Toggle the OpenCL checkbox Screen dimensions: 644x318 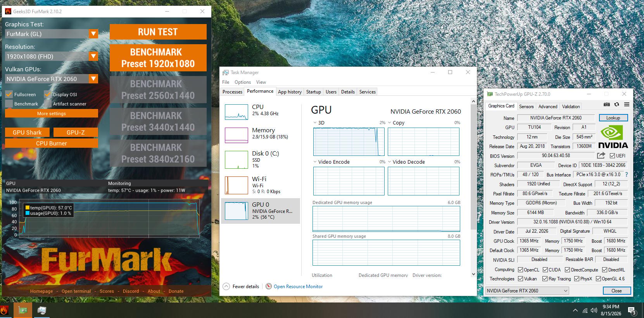tap(520, 270)
